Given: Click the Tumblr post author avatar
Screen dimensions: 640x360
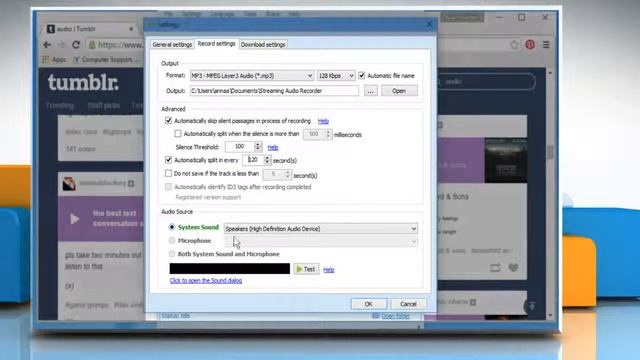Looking at the screenshot, I should [69, 184].
